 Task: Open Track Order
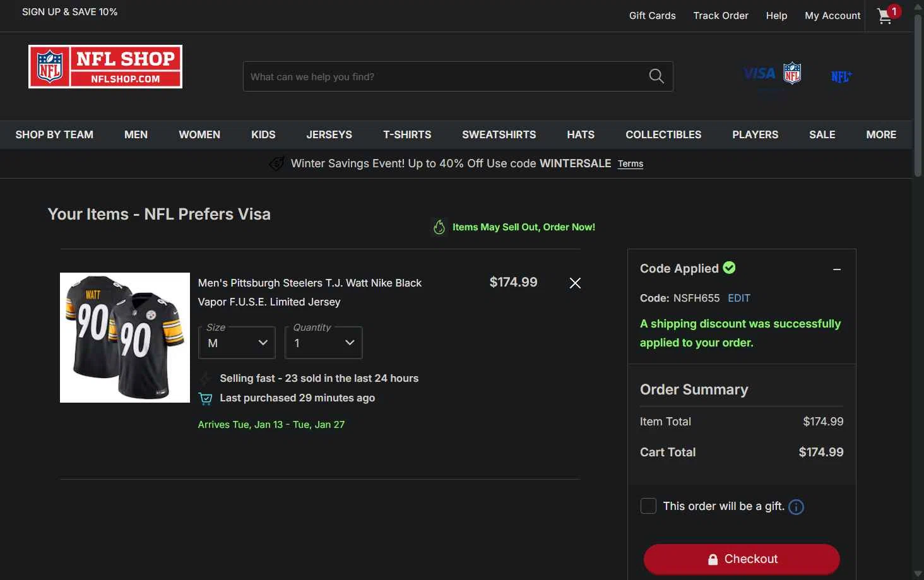tap(721, 16)
